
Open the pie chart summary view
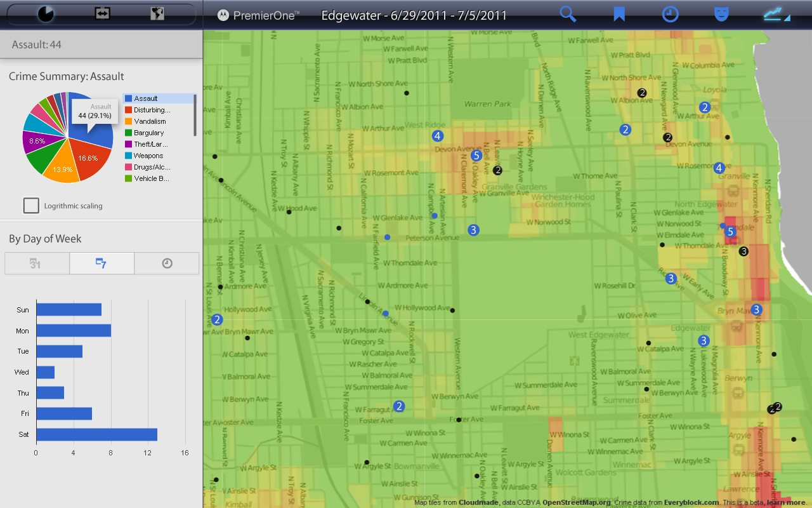tap(46, 14)
